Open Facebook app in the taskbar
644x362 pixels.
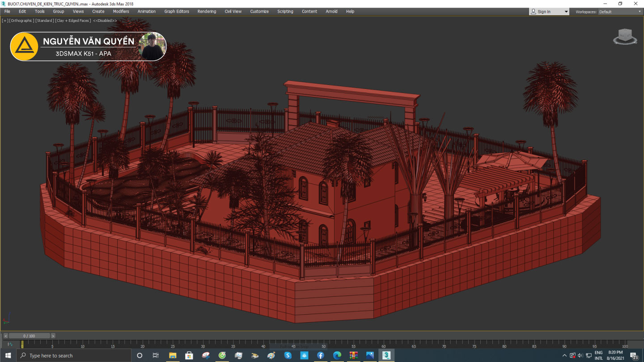tap(320, 355)
